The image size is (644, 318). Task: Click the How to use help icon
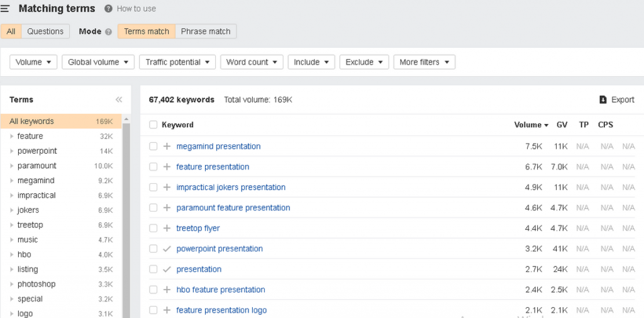(108, 9)
